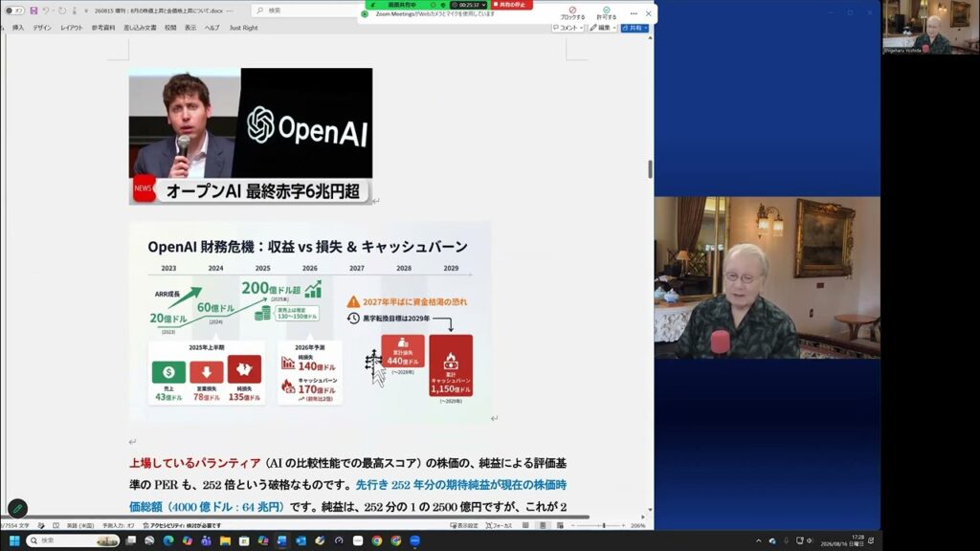Switch to the 表示 tab
The image size is (980, 551).
click(x=190, y=28)
